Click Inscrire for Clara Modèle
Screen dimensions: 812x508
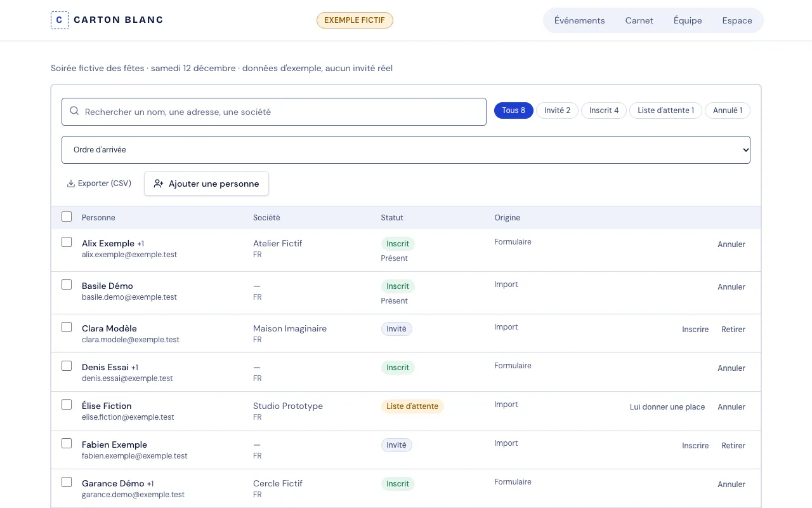695,330
